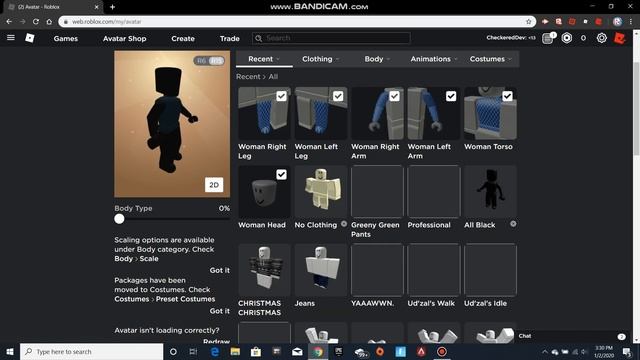Expand the Body category dropdown
The width and height of the screenshot is (640, 360).
(x=377, y=59)
